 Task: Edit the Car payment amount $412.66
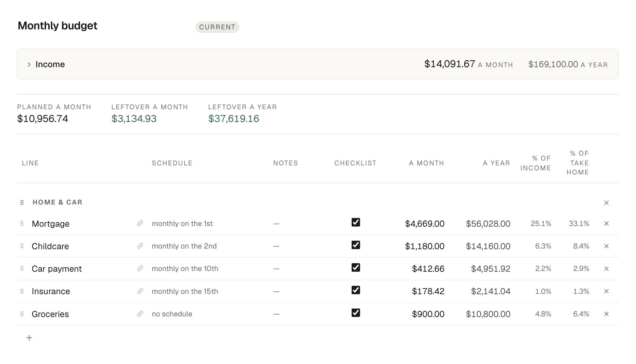tap(428, 268)
